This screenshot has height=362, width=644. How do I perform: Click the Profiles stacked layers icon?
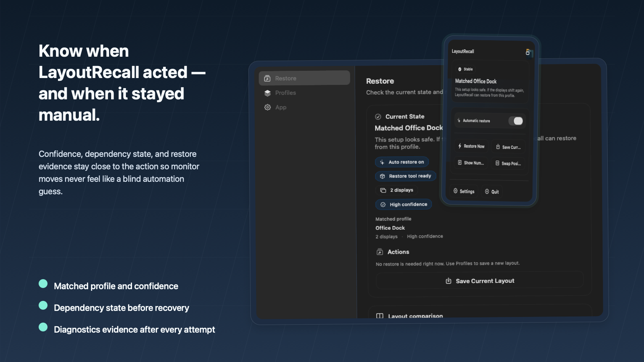click(x=268, y=93)
